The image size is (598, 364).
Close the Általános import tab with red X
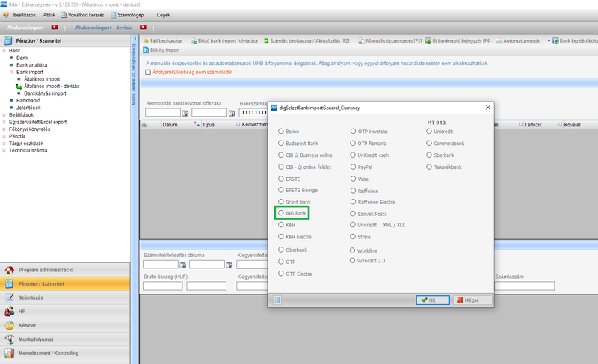coord(55,27)
